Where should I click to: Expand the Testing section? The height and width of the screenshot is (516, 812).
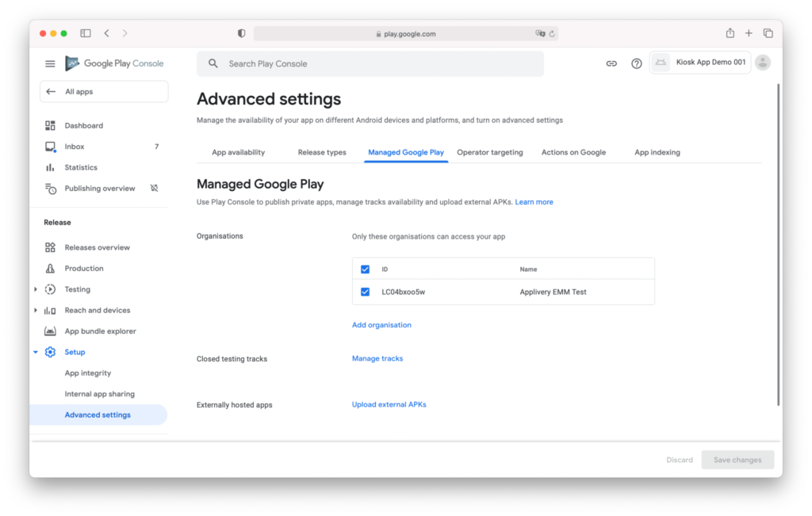pyautogui.click(x=36, y=289)
